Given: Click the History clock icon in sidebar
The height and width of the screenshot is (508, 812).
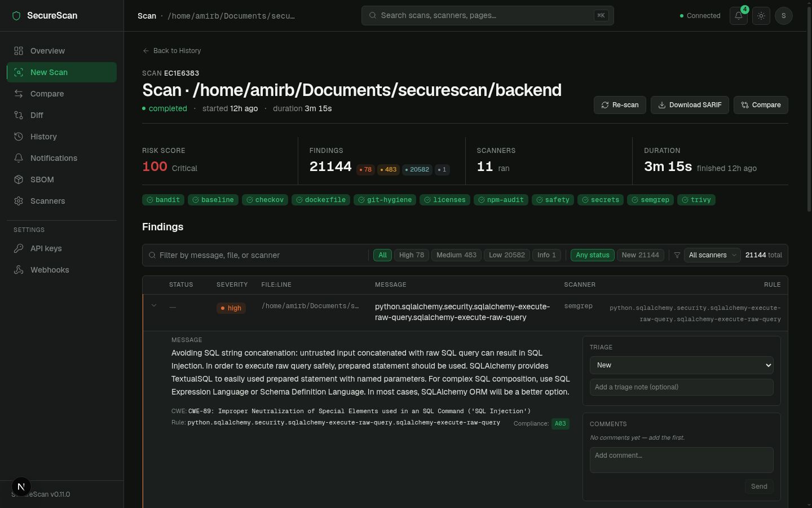Looking at the screenshot, I should (19, 137).
